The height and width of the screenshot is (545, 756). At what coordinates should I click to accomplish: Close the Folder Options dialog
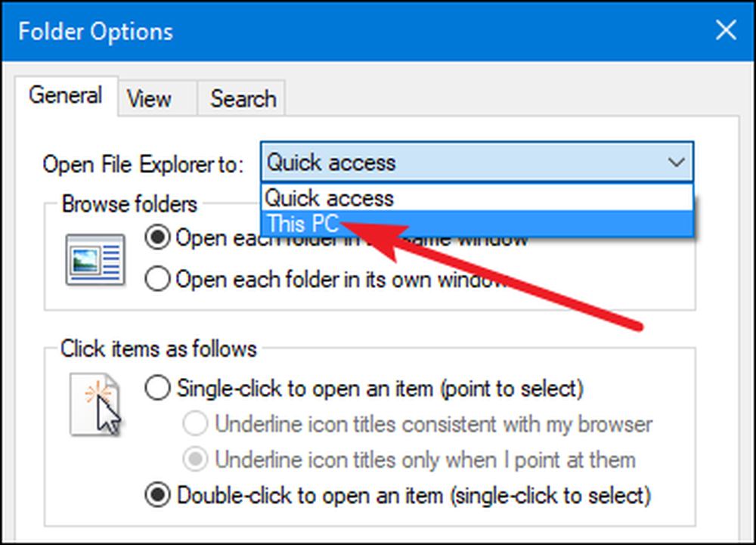coord(726,31)
